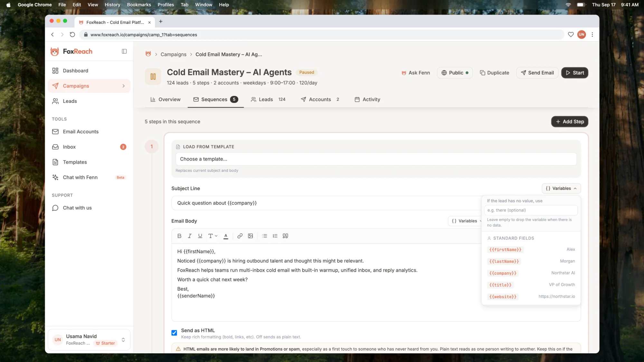Switch to the Accounts tab
Screen dimensions: 644x362
pos(320,99)
